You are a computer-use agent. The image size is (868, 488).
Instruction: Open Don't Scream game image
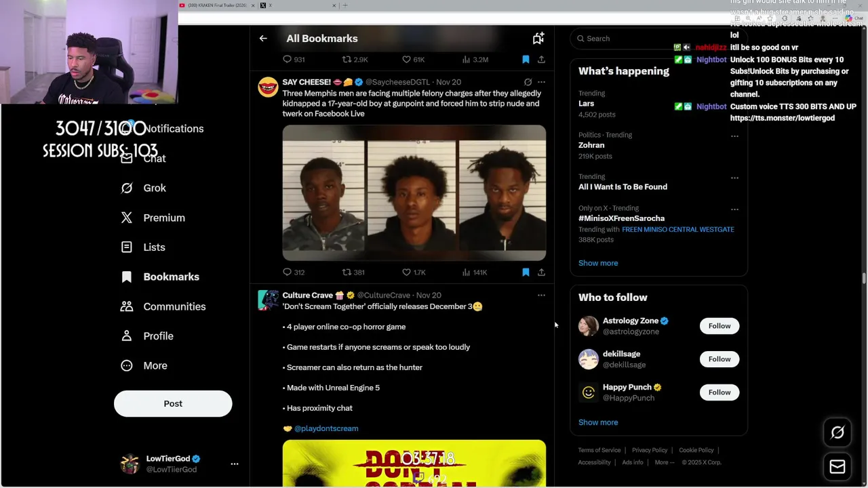[x=414, y=464]
